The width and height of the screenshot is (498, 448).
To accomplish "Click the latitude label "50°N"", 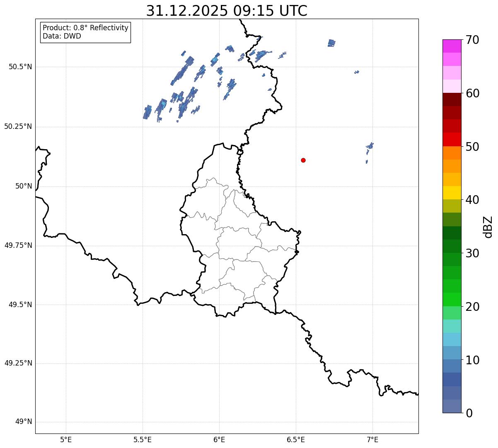I will 24,186.
